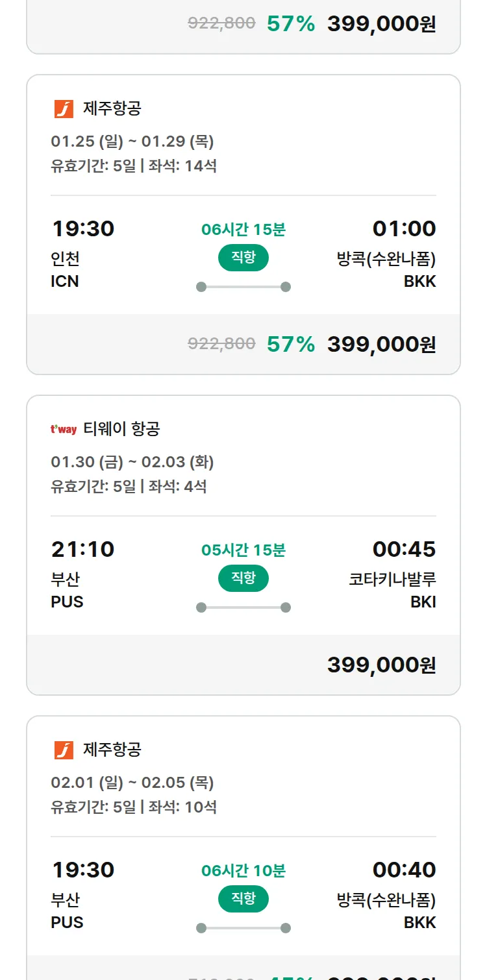Click the t'way airline logo
Screen dimensions: 487x980
(x=64, y=429)
